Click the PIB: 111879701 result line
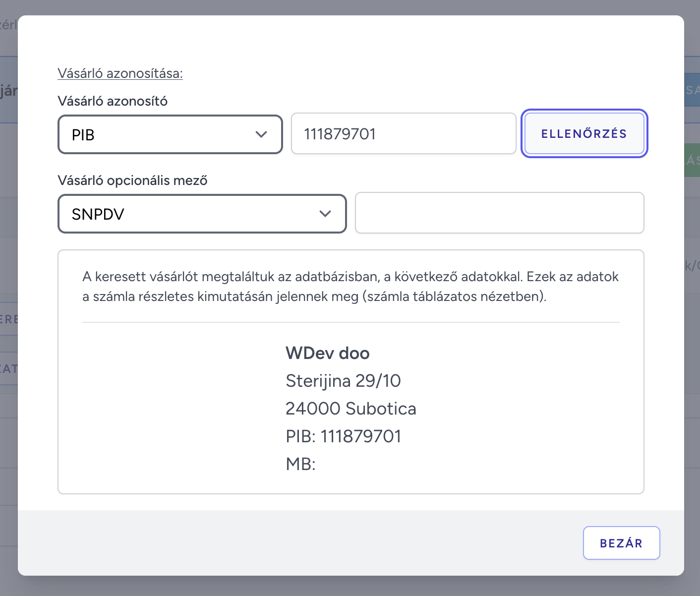 tap(344, 436)
